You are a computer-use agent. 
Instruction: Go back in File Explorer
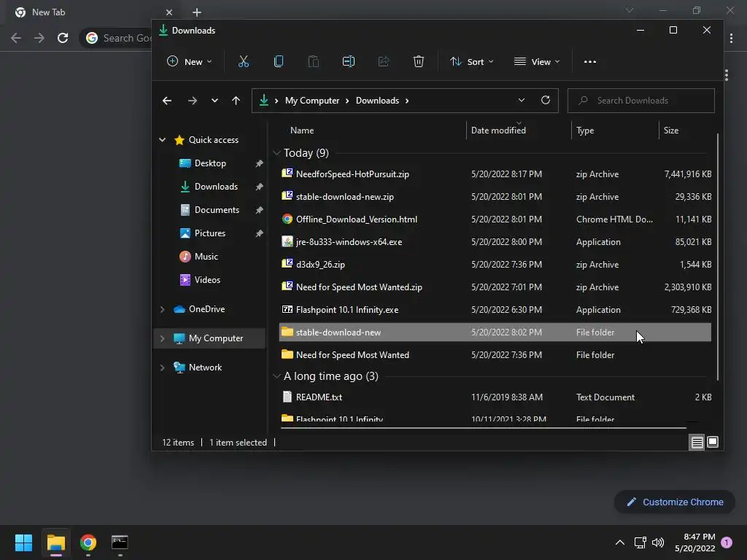(167, 101)
